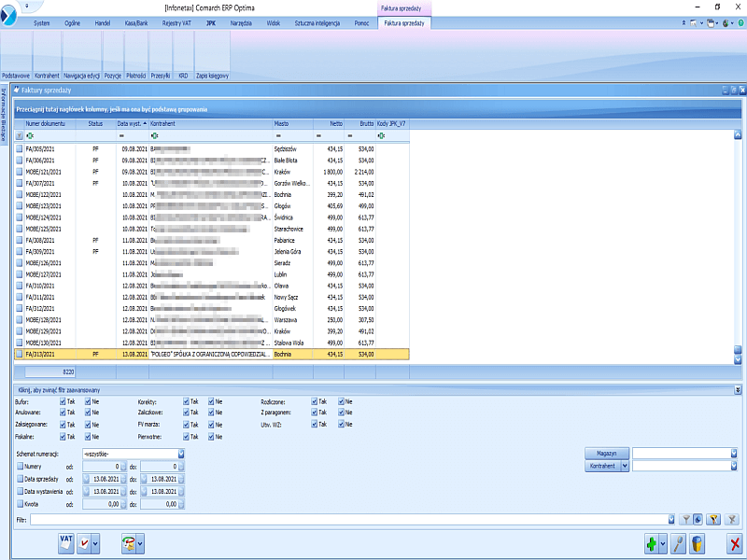Open the Schemat numeracji dropdown

pos(181,454)
